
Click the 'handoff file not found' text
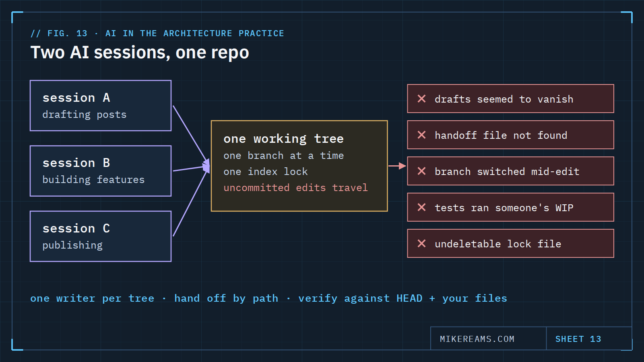pos(501,136)
